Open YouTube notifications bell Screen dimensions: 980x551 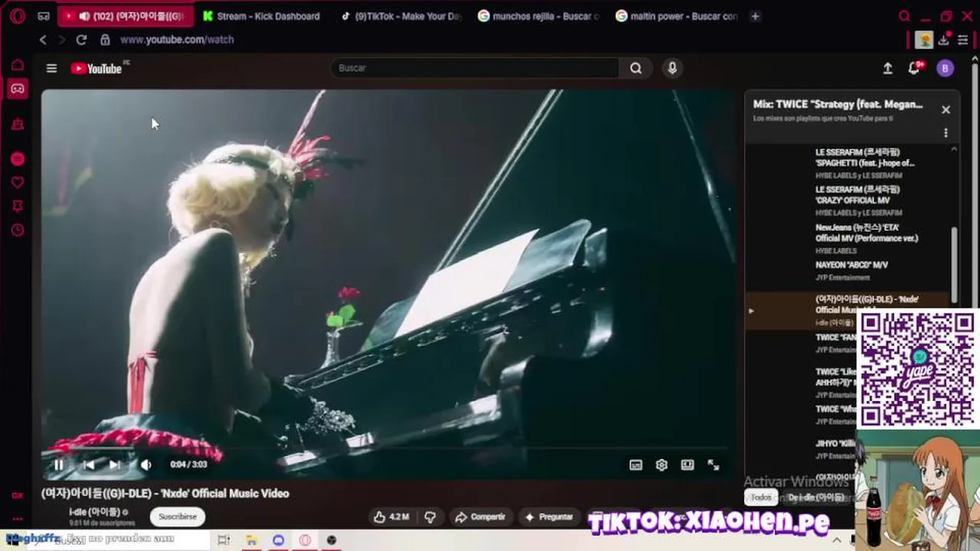(914, 68)
